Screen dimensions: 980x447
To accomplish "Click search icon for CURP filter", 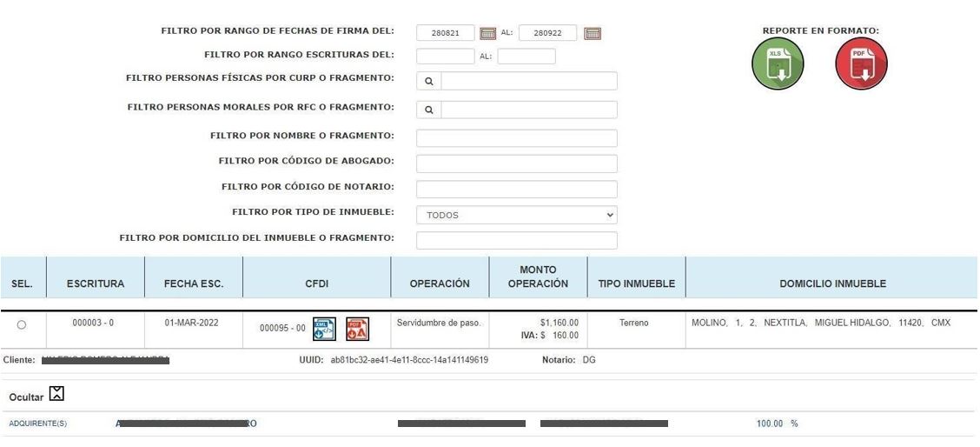I will pyautogui.click(x=429, y=81).
